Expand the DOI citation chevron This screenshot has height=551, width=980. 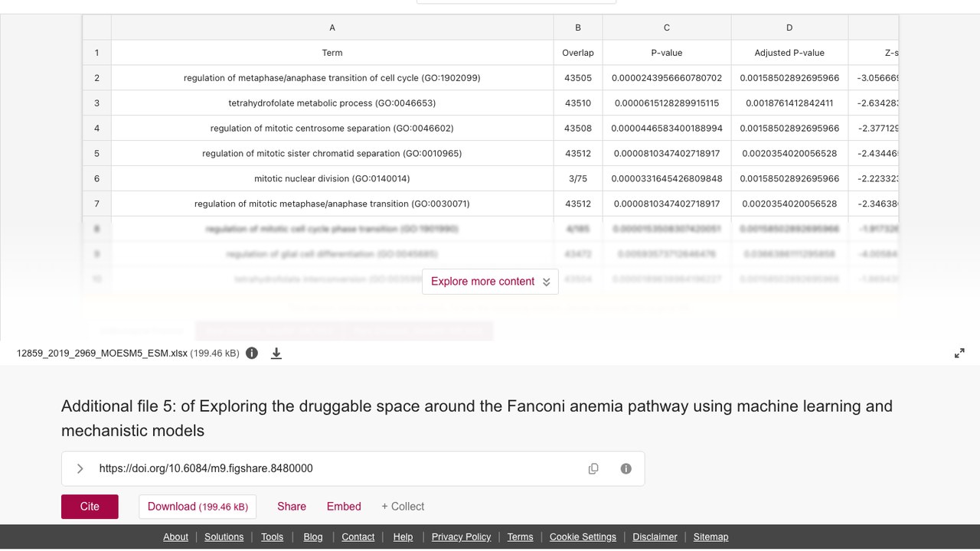(80, 468)
